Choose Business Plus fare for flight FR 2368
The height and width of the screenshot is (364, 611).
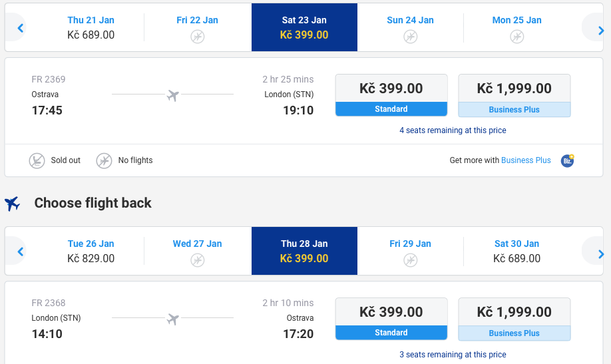point(514,319)
